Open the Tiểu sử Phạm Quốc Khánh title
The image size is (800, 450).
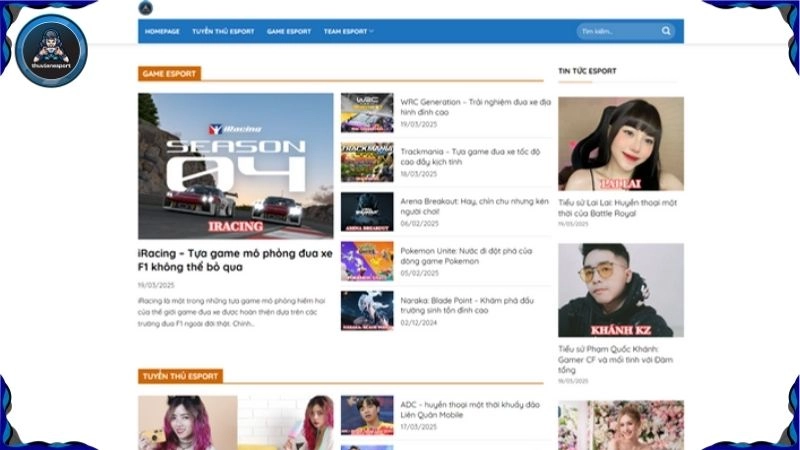click(615, 359)
